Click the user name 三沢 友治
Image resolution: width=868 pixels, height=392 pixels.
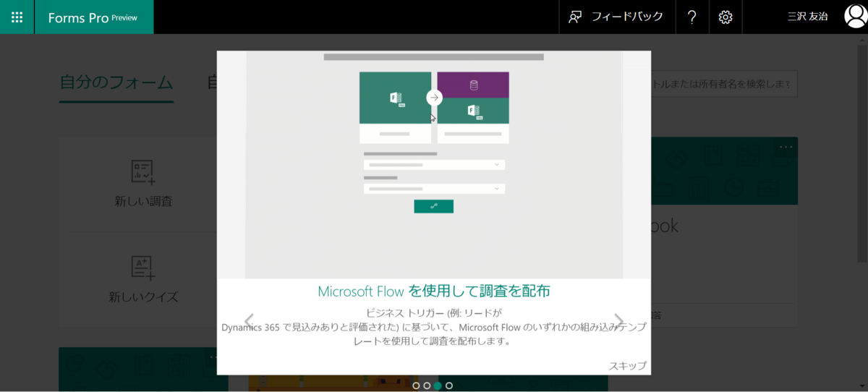click(x=807, y=17)
